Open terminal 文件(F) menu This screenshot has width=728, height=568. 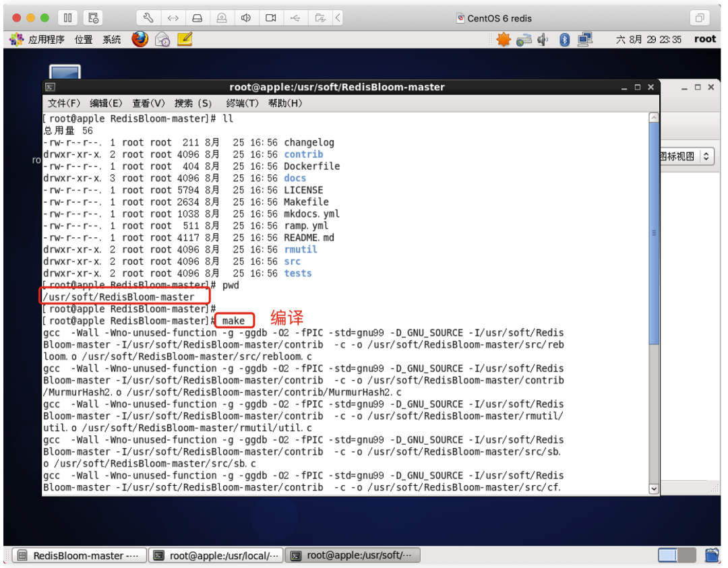coord(63,103)
